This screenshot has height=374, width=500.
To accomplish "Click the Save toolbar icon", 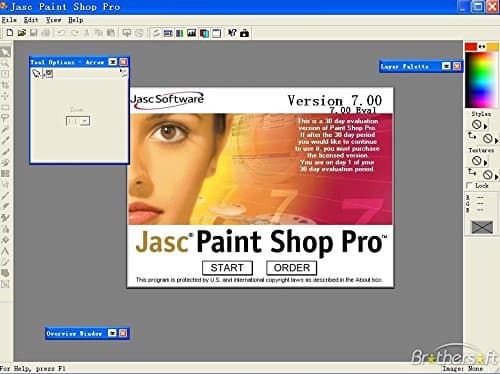I will (34, 33).
